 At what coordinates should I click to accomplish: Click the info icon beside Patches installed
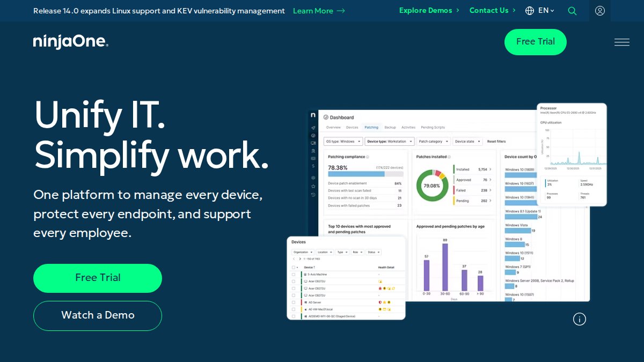(x=449, y=157)
